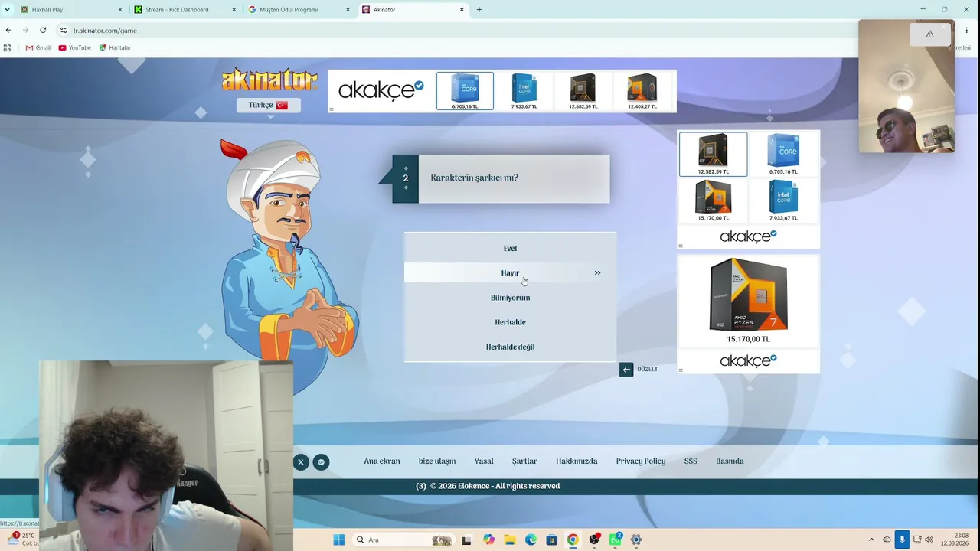The width and height of the screenshot is (980, 551).
Task: Reload the Akinator page
Action: (x=43, y=30)
